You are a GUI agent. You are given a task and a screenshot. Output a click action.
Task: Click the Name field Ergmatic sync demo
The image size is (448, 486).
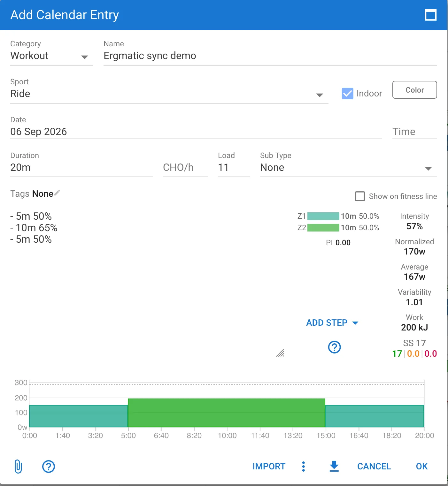pyautogui.click(x=270, y=56)
